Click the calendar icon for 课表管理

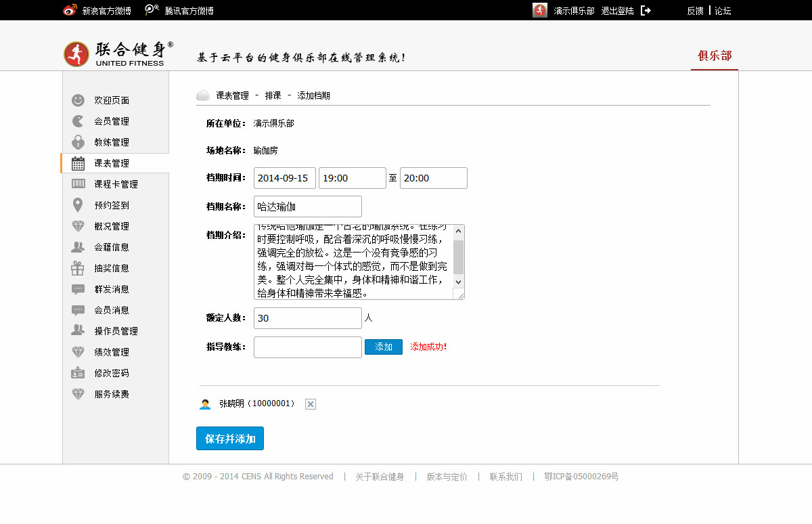pyautogui.click(x=78, y=163)
